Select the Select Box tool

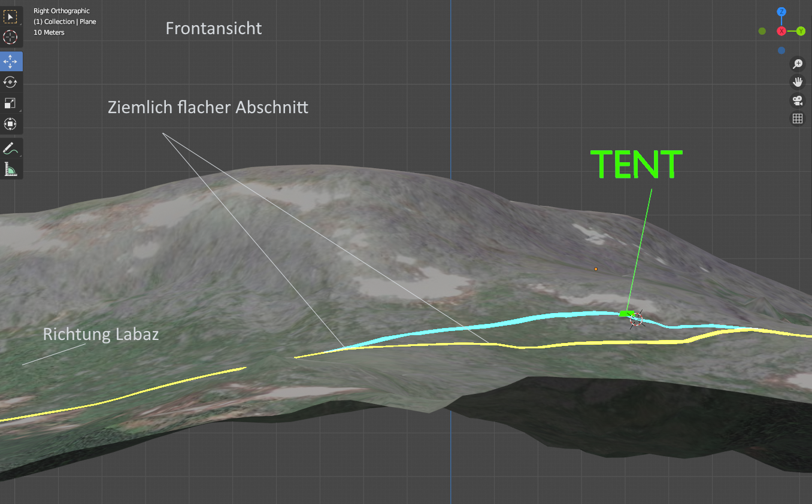coord(11,16)
